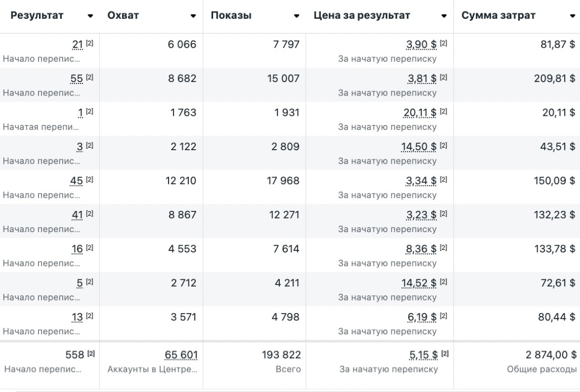The width and height of the screenshot is (580, 392).
Task: Click the footnote [2] marker beside result 41
Action: [90, 214]
